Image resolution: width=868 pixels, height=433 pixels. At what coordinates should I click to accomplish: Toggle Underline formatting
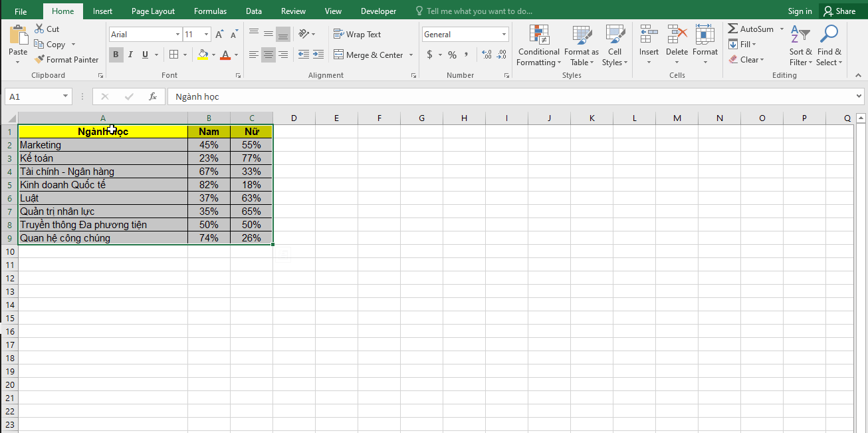144,55
